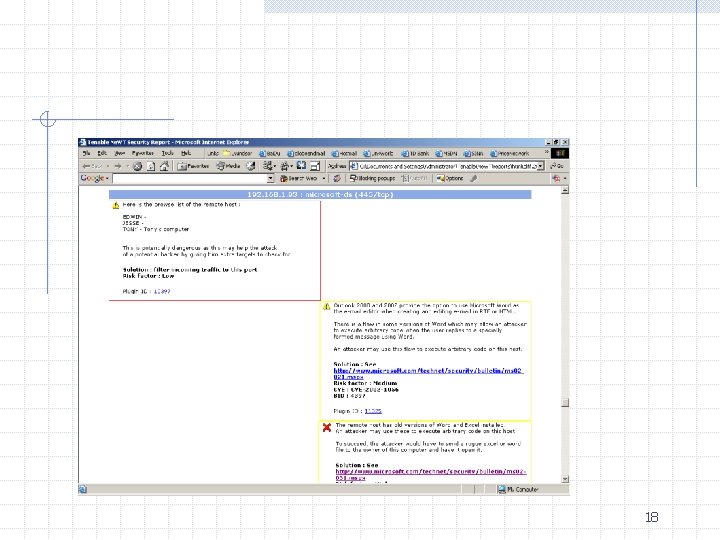
Task: Click the yellow warning icon beside browse list
Action: click(116, 205)
